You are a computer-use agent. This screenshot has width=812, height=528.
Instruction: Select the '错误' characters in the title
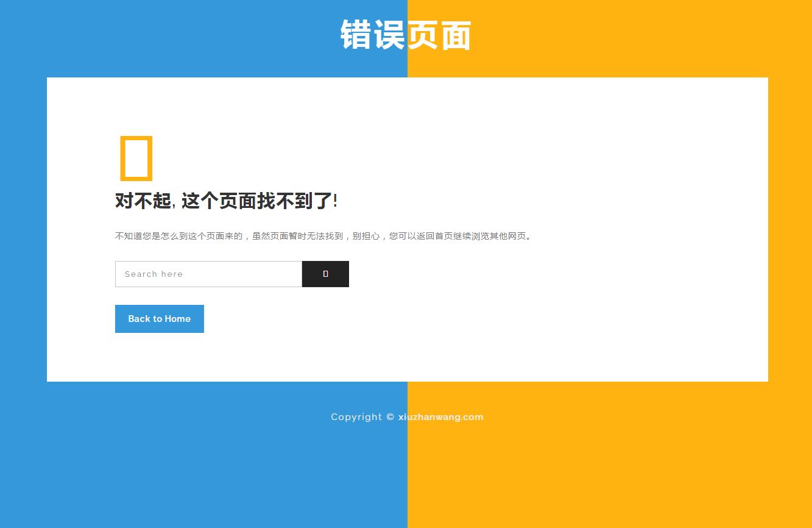click(373, 35)
